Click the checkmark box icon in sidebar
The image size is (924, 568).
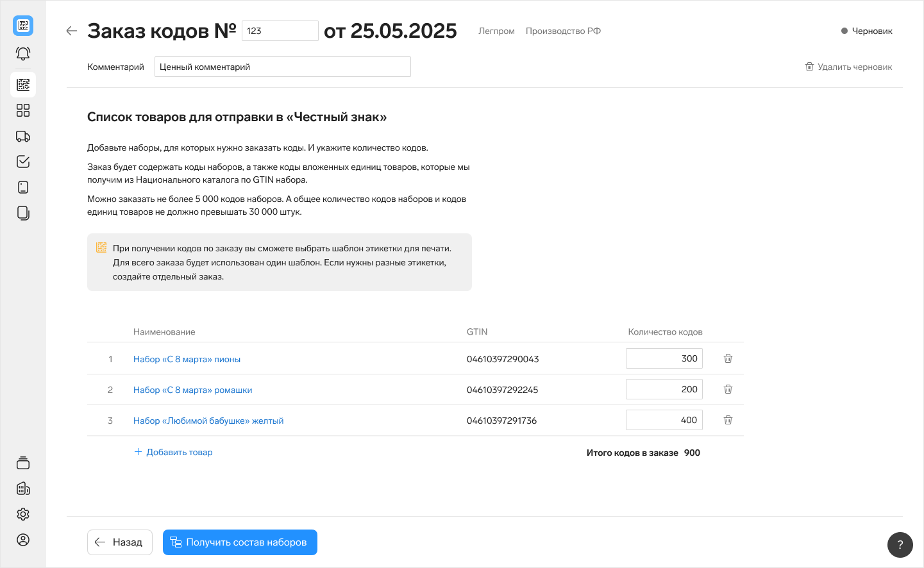pyautogui.click(x=23, y=162)
